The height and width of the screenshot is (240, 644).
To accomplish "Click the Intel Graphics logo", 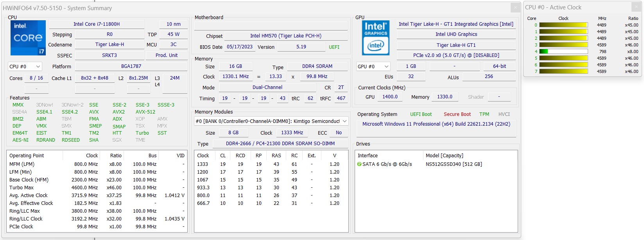I will click(376, 38).
